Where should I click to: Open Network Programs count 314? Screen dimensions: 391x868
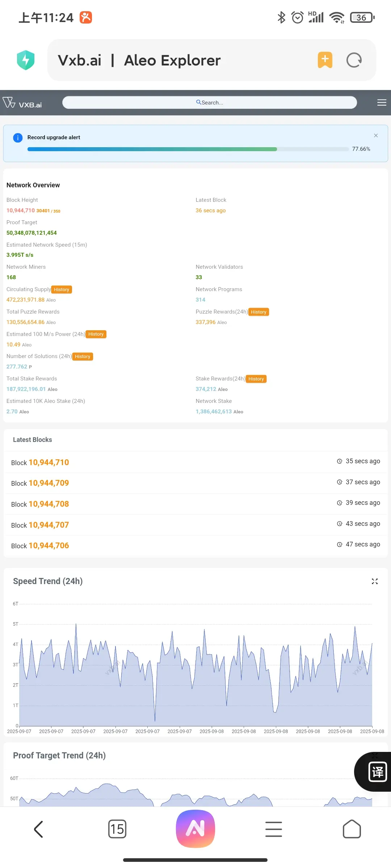200,300
